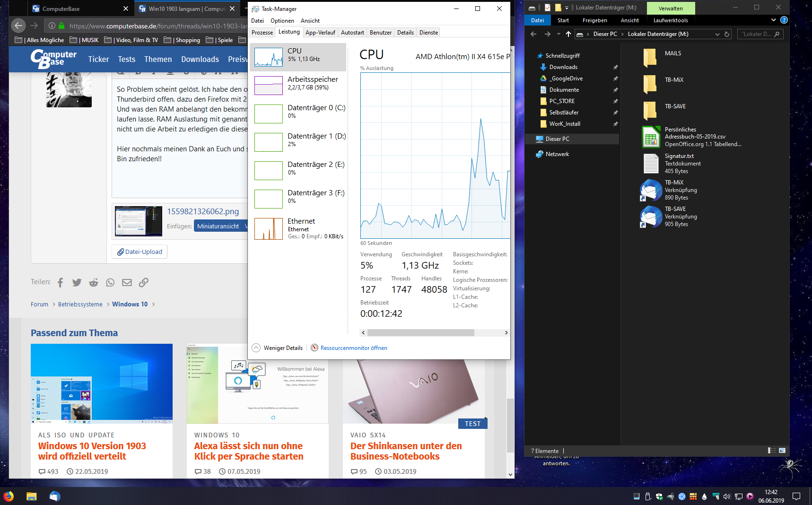Open ComputerBase Tests navigation link
812x505 pixels.
[x=126, y=59]
